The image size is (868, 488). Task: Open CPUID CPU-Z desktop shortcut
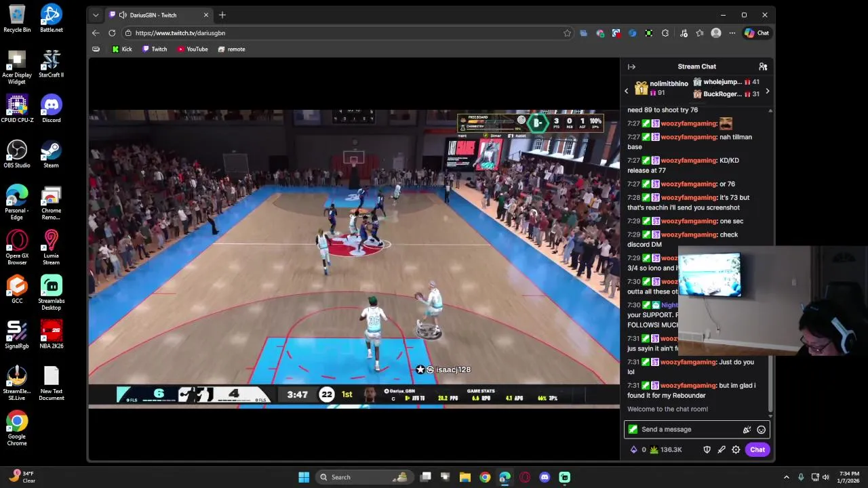(17, 108)
